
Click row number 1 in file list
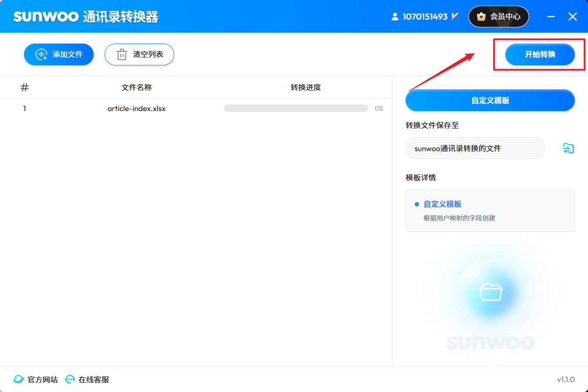coord(24,108)
